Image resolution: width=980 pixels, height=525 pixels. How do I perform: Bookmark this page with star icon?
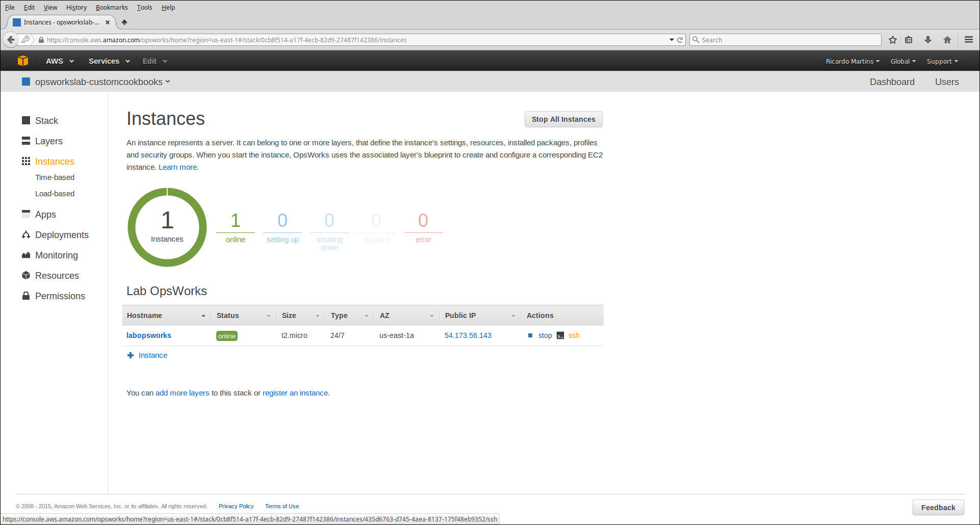click(x=892, y=40)
